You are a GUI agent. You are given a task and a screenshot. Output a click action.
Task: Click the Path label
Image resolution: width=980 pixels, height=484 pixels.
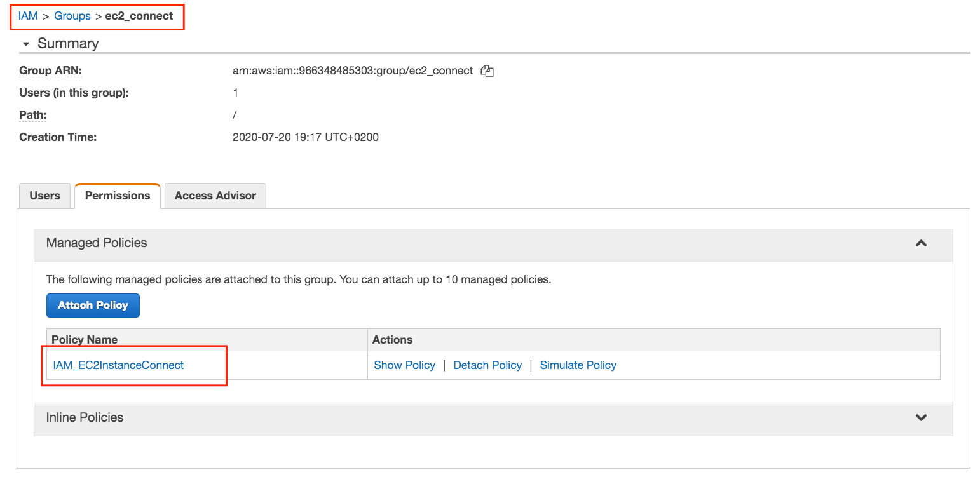[x=33, y=115]
